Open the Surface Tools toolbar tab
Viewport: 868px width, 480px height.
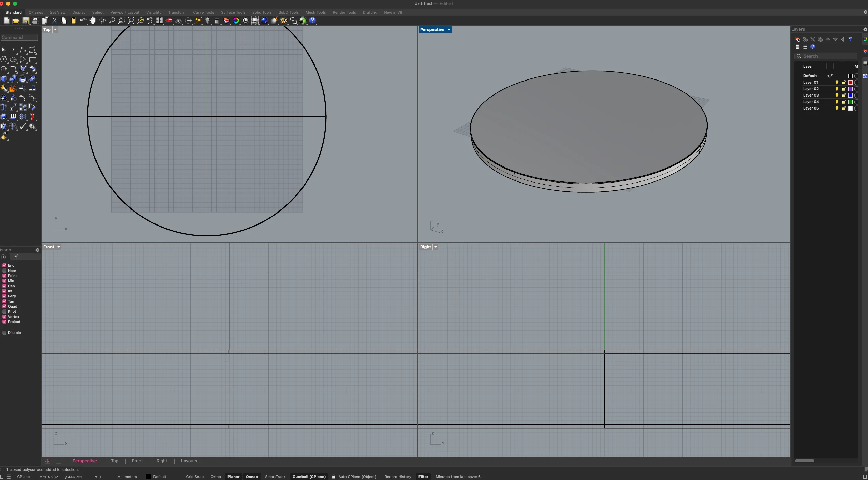tap(233, 12)
